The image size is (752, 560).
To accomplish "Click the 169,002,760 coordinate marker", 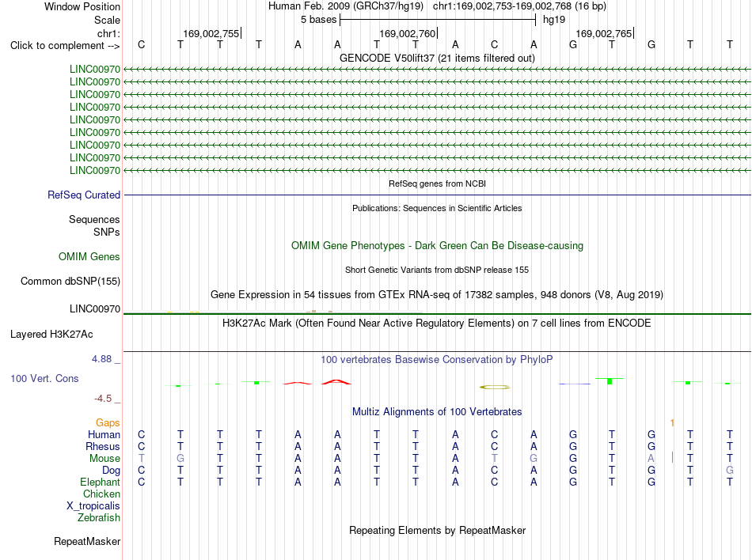I will (407, 33).
